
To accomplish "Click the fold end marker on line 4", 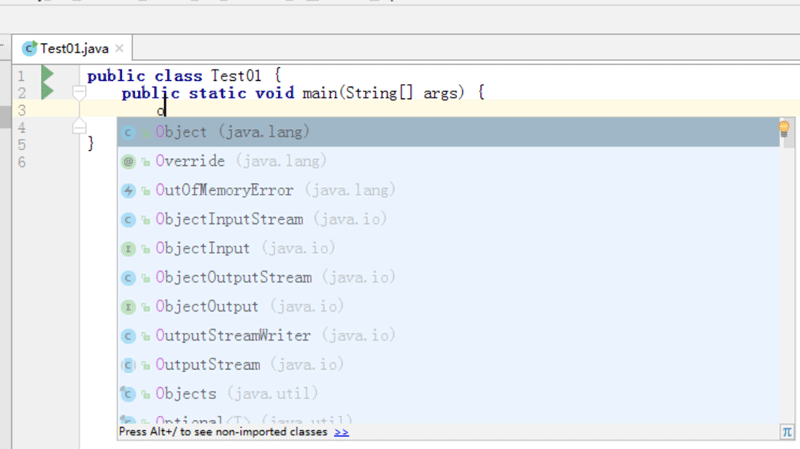I will click(x=79, y=127).
